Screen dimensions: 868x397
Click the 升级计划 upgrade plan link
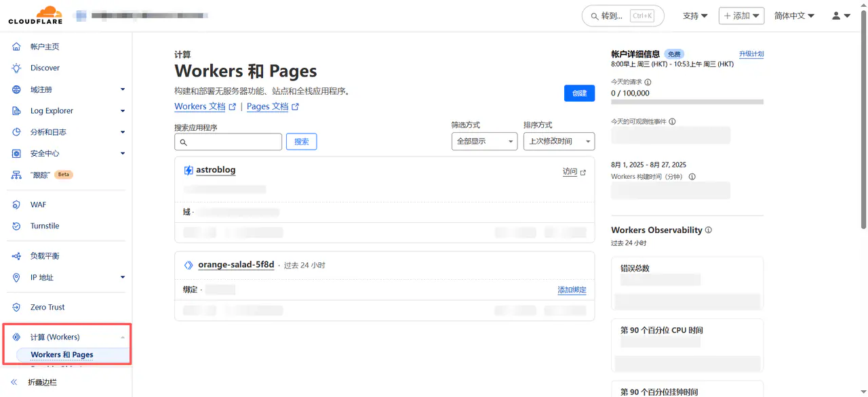pyautogui.click(x=751, y=54)
